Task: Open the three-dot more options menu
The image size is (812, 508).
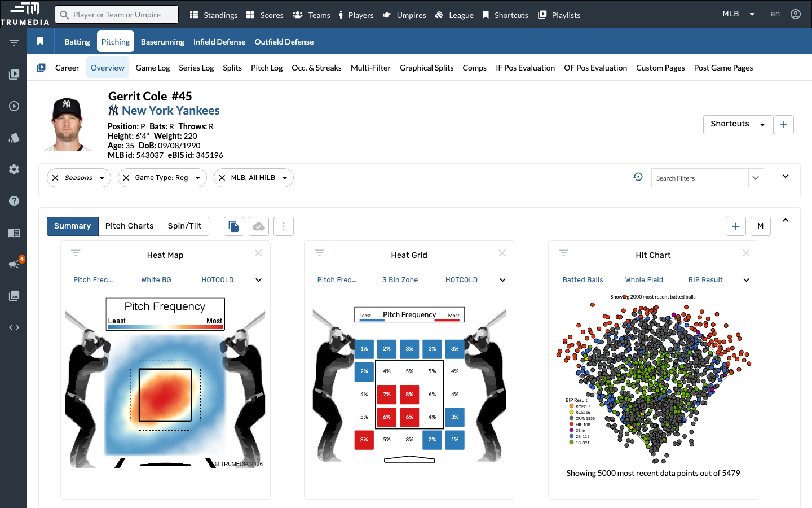Action: [284, 226]
